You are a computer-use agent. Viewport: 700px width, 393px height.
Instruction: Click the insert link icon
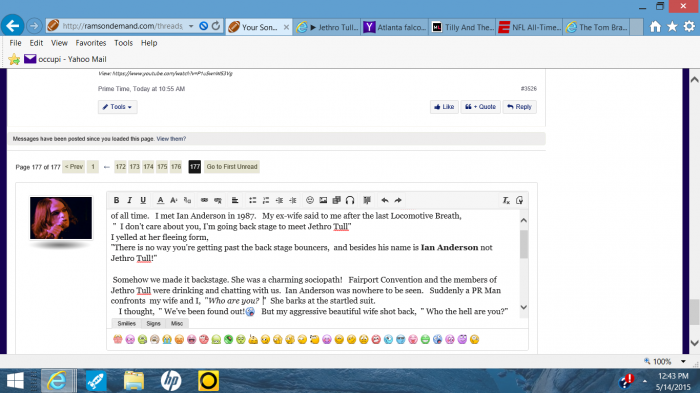(204, 200)
